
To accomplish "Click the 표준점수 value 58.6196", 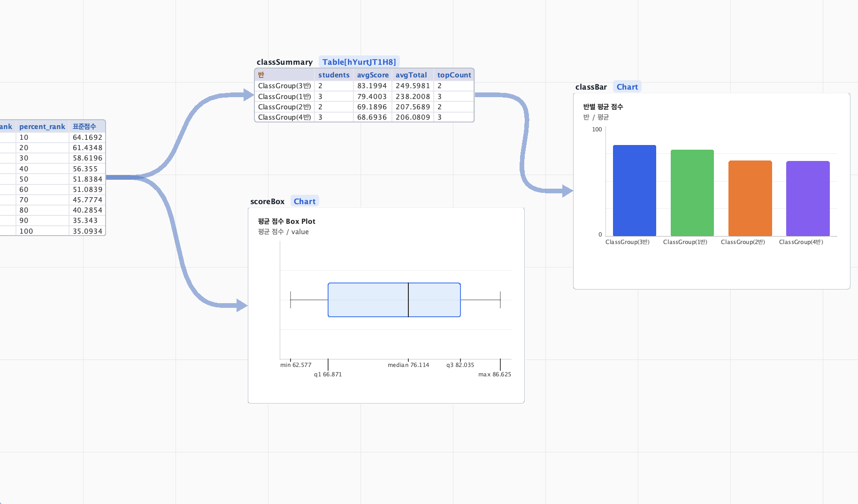I will point(87,158).
